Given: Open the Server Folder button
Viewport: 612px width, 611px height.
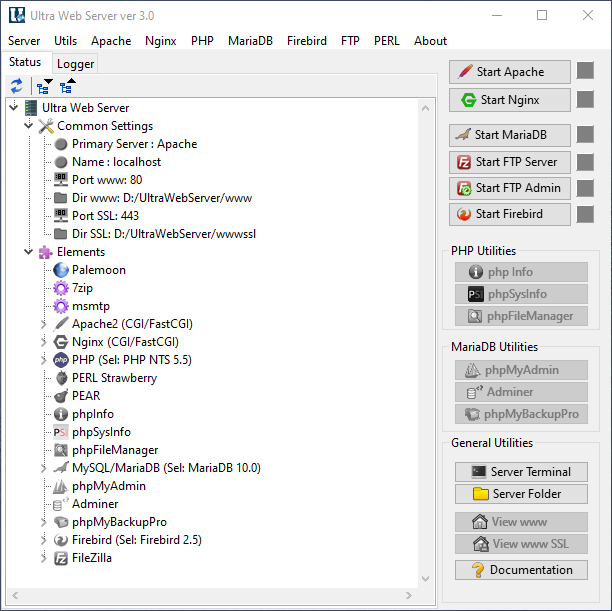Looking at the screenshot, I should pyautogui.click(x=521, y=494).
